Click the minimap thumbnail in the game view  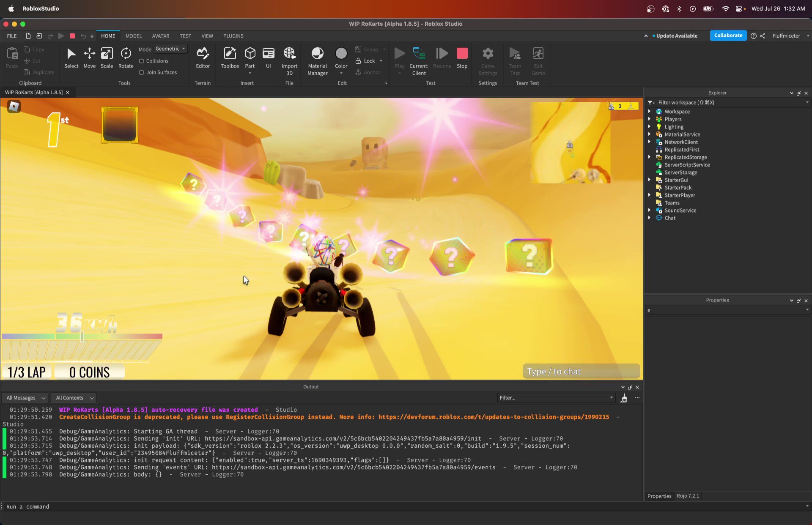click(x=571, y=142)
